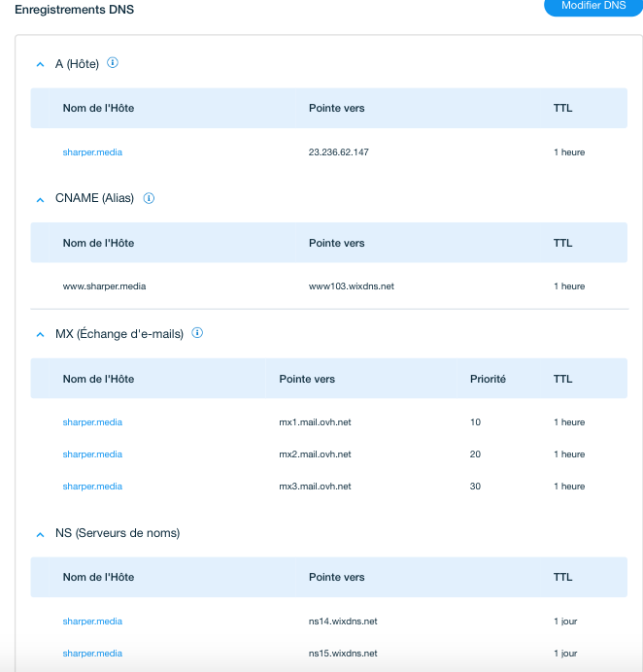Click the www.sharper.media host name
The width and height of the screenshot is (643, 672).
[104, 286]
